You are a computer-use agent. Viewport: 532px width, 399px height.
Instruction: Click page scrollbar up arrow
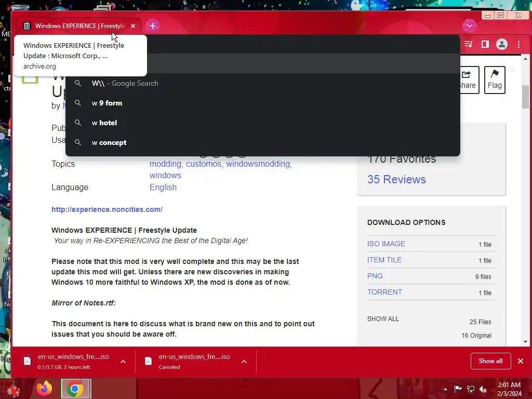526,59
